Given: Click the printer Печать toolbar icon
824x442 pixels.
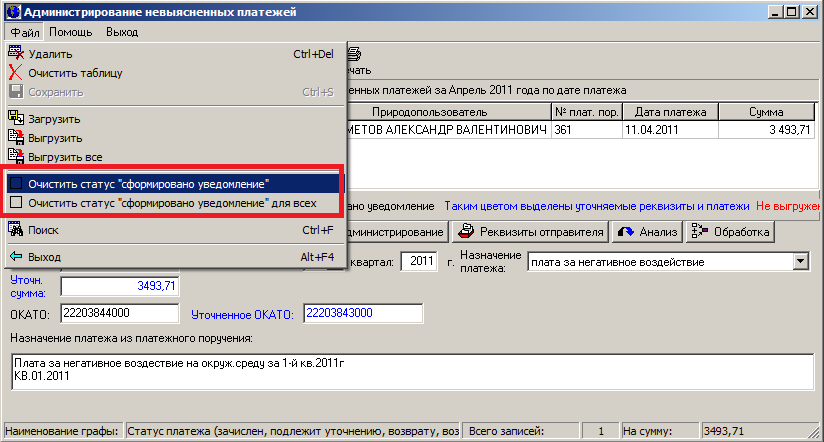Looking at the screenshot, I should coord(353,55).
